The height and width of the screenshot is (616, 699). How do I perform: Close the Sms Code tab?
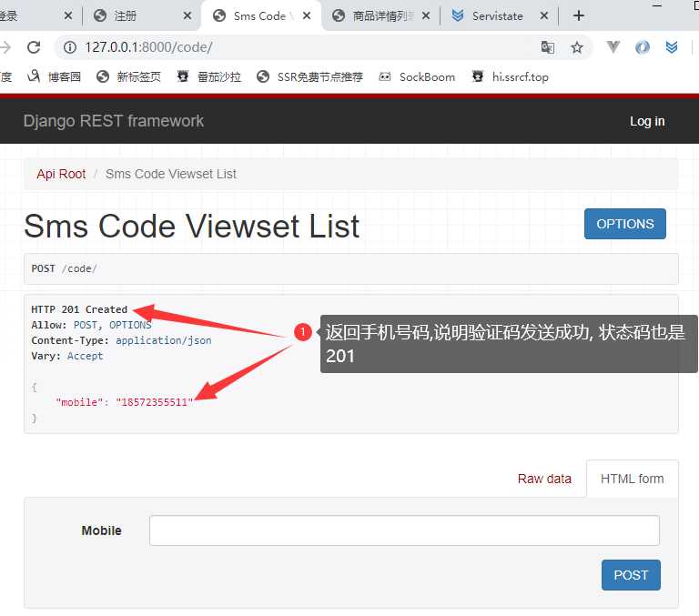[307, 15]
